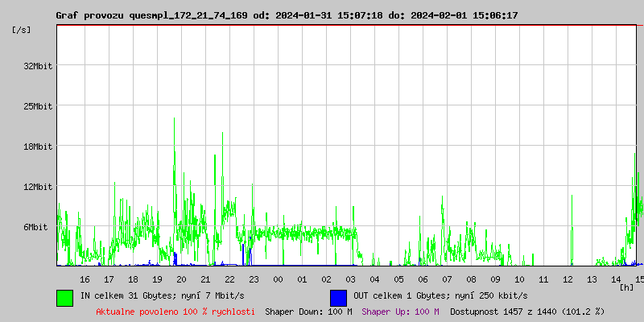Click the 20 hour marker on x-axis
Image resolution: width=644 pixels, height=322 pixels.
(181, 279)
